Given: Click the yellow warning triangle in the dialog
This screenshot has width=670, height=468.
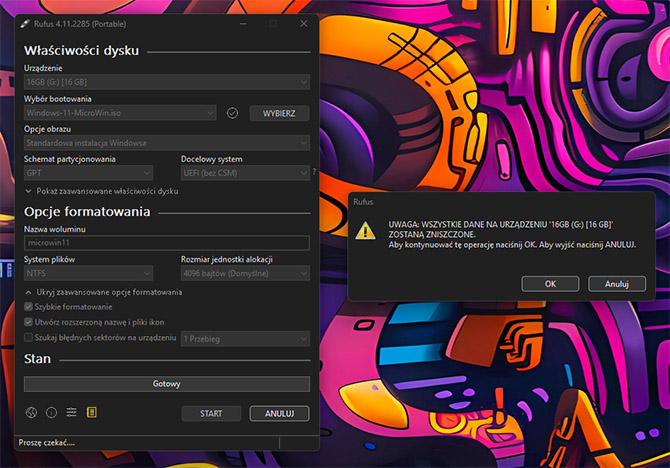Looking at the screenshot, I should [x=365, y=231].
